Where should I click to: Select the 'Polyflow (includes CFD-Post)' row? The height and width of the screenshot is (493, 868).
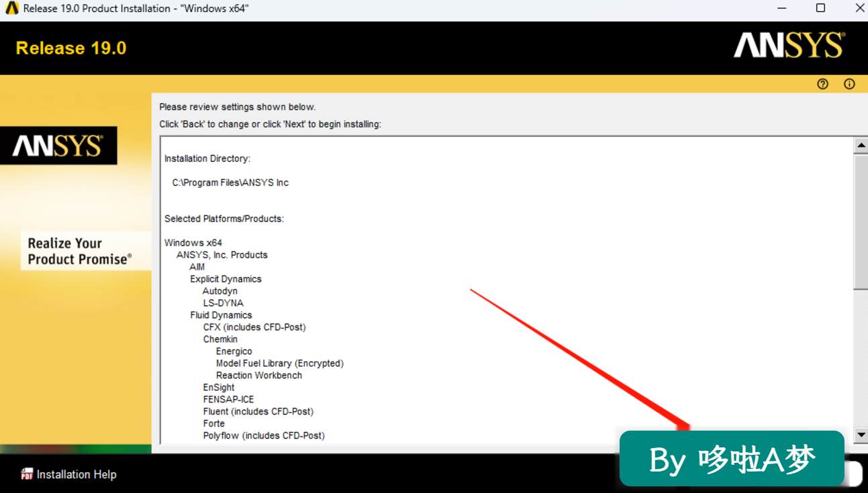point(264,436)
